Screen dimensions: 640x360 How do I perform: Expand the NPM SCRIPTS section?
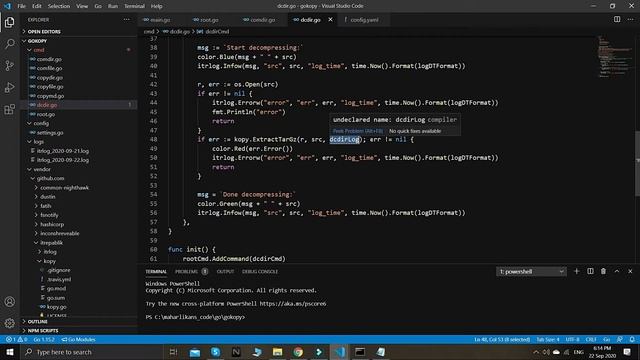coord(42,331)
